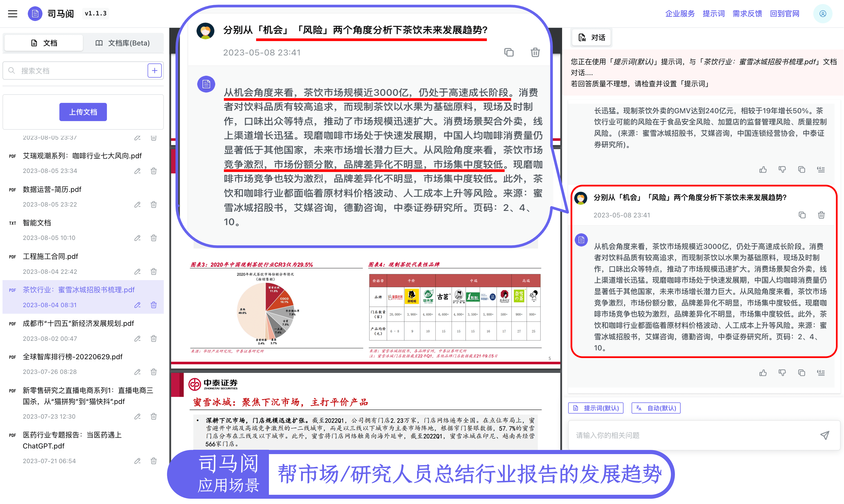The width and height of the screenshot is (844, 504).
Task: Open 新零售研究之直播电商系列1 pdf
Action: pos(88,396)
